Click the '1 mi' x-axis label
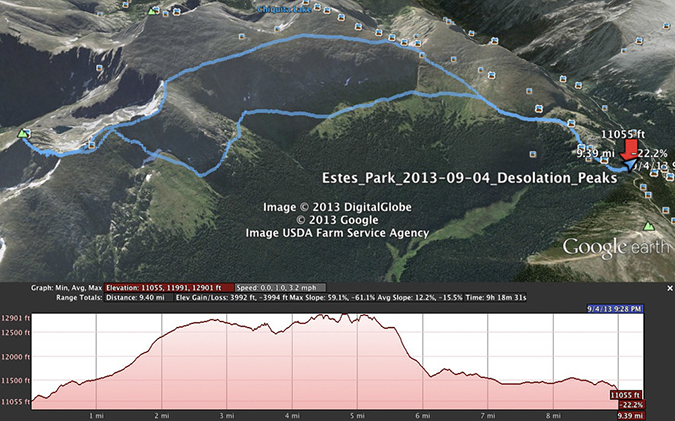The image size is (675, 421). point(96,416)
